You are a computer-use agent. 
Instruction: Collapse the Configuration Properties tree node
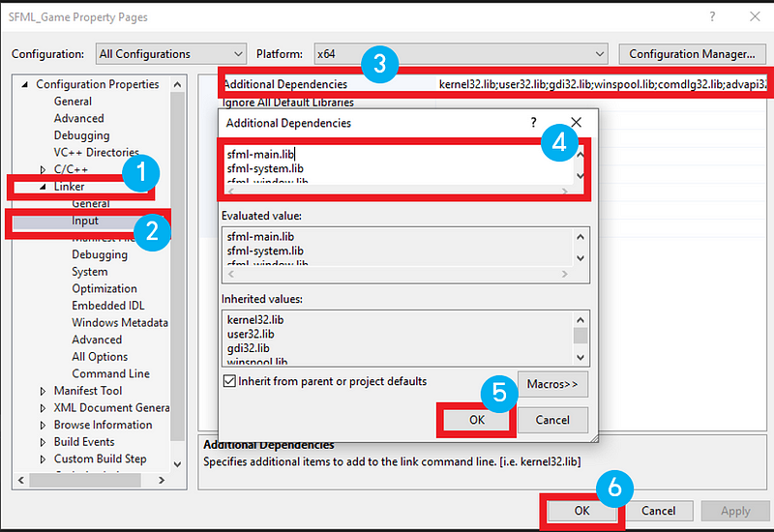pos(24,84)
